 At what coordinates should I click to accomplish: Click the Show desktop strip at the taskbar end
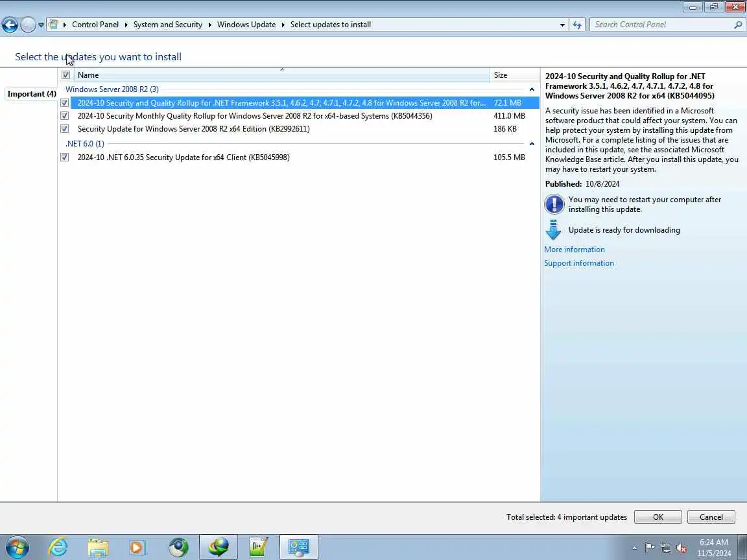pyautogui.click(x=742, y=548)
